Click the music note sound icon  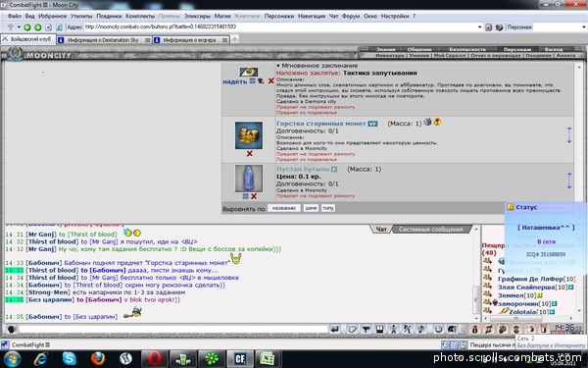421,330
